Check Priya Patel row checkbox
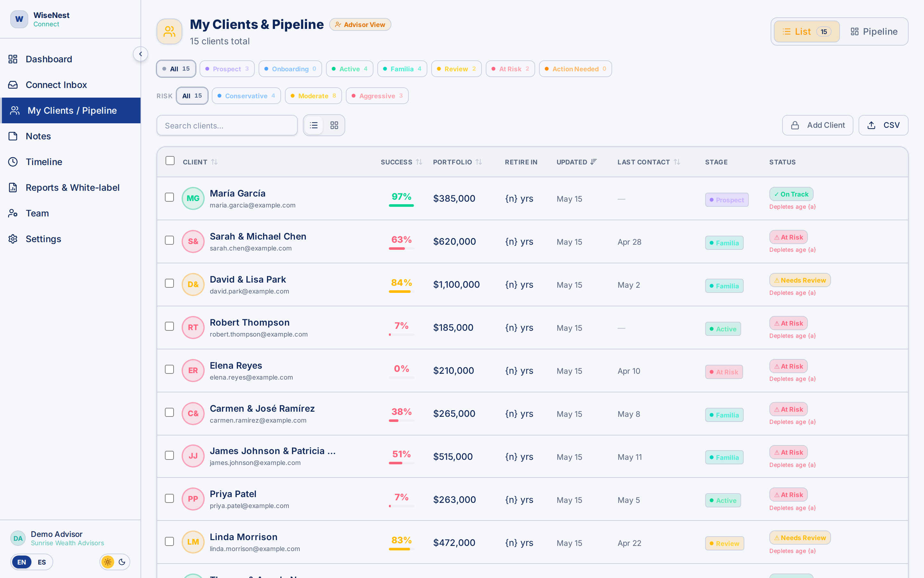924x578 pixels. click(169, 498)
